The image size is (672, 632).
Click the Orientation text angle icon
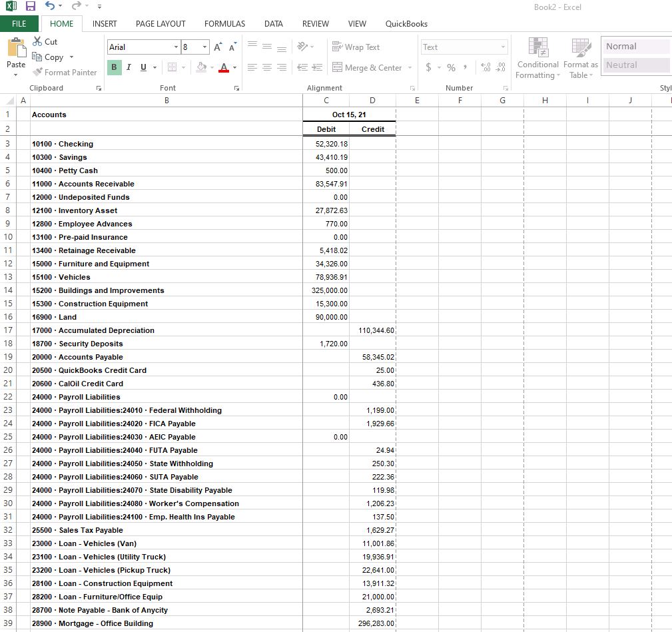click(x=302, y=46)
